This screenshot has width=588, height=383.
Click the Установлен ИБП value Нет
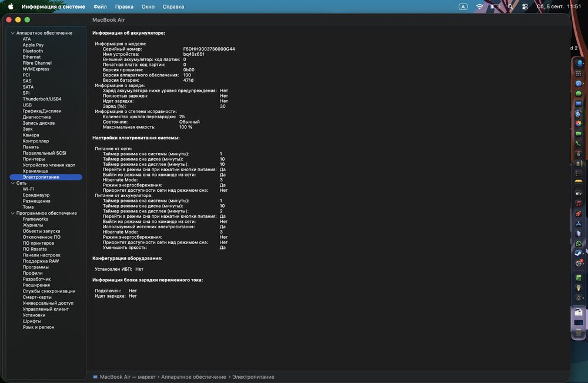click(139, 269)
